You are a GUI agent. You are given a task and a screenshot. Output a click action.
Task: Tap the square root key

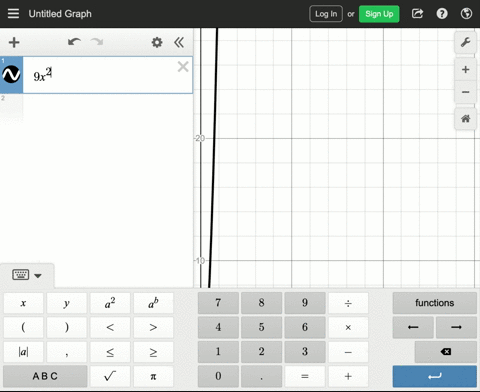tap(110, 376)
